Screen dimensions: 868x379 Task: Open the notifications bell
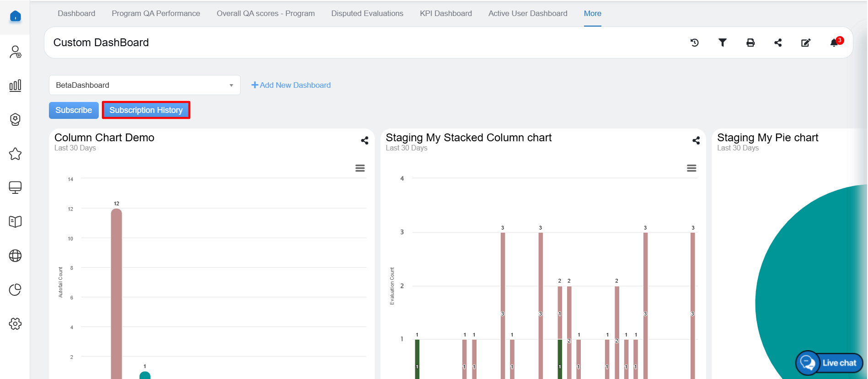point(834,43)
